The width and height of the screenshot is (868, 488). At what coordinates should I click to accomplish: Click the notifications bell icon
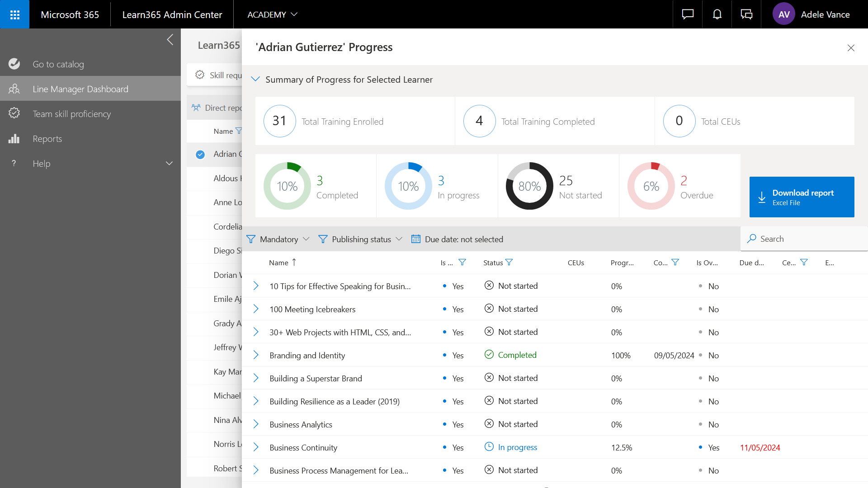pyautogui.click(x=717, y=14)
